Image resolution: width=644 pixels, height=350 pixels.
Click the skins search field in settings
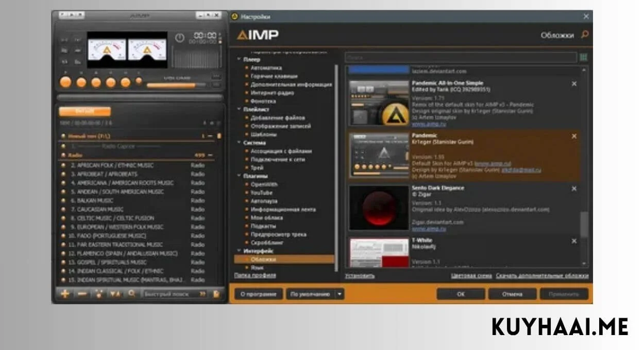(461, 58)
